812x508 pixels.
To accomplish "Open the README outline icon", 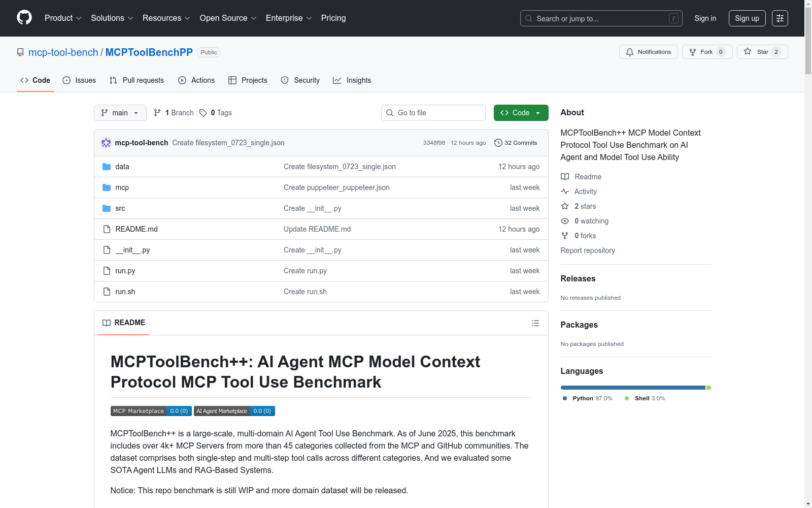I will click(x=535, y=323).
